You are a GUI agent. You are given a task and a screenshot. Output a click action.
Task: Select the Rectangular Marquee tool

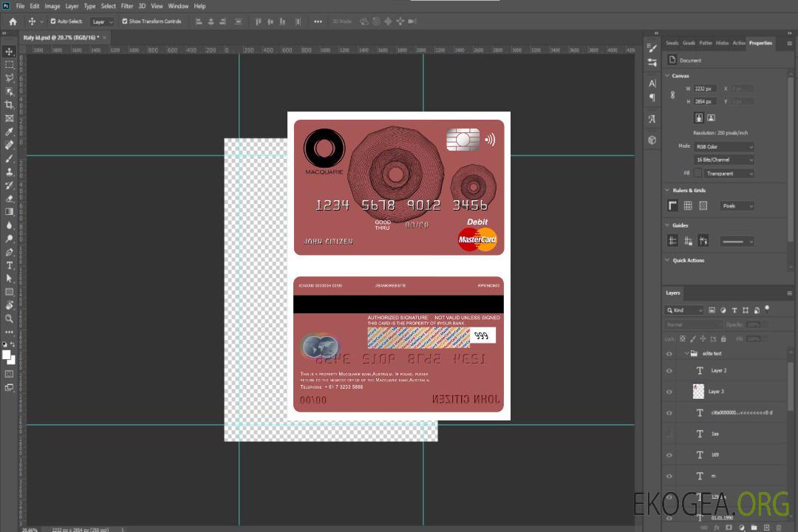pyautogui.click(x=9, y=65)
